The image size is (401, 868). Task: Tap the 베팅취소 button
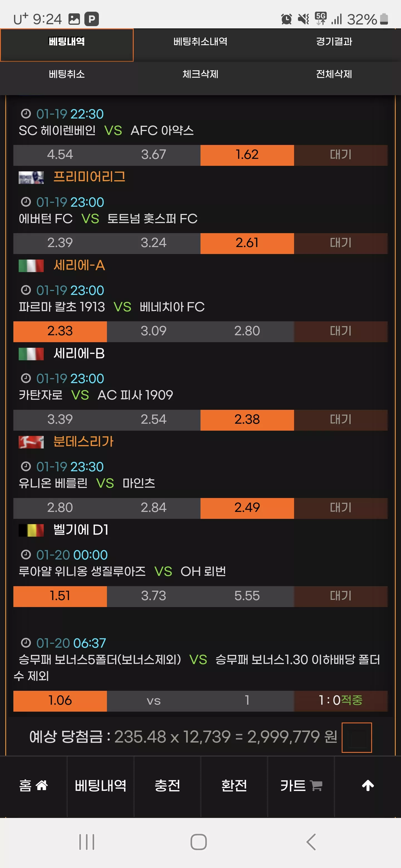pyautogui.click(x=67, y=74)
